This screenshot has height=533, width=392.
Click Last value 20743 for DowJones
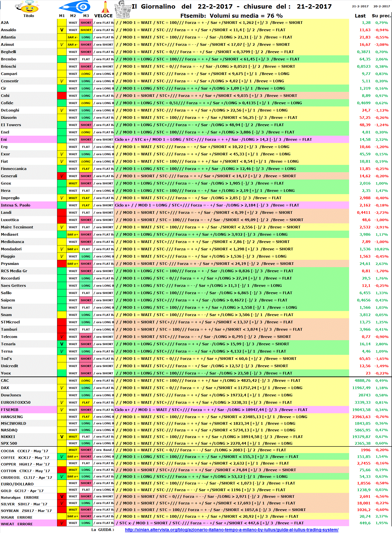(x=365, y=395)
